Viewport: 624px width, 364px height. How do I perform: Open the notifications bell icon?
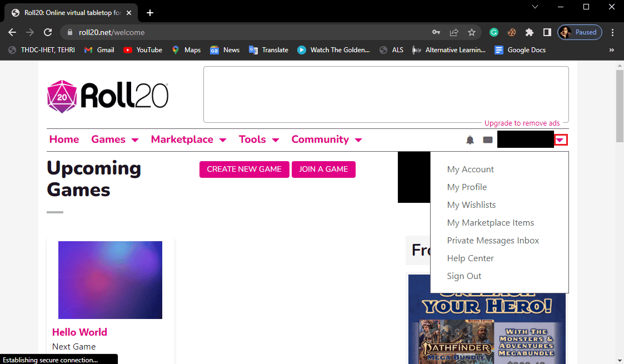click(470, 139)
